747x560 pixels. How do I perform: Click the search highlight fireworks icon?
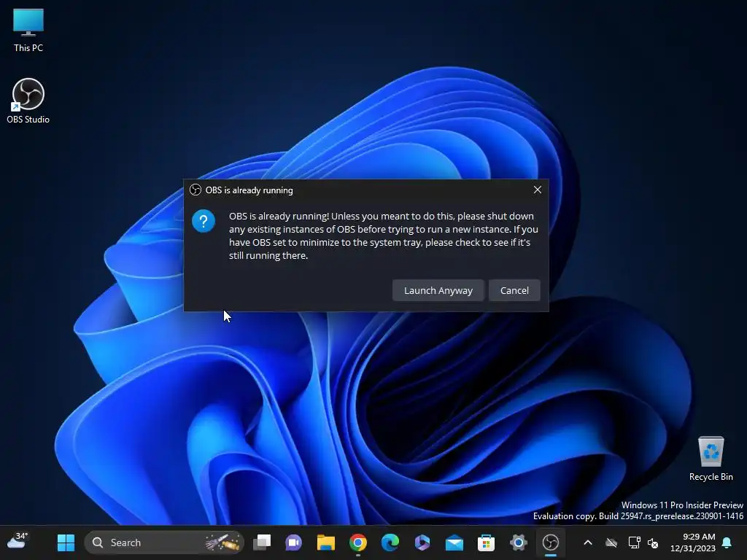222,542
